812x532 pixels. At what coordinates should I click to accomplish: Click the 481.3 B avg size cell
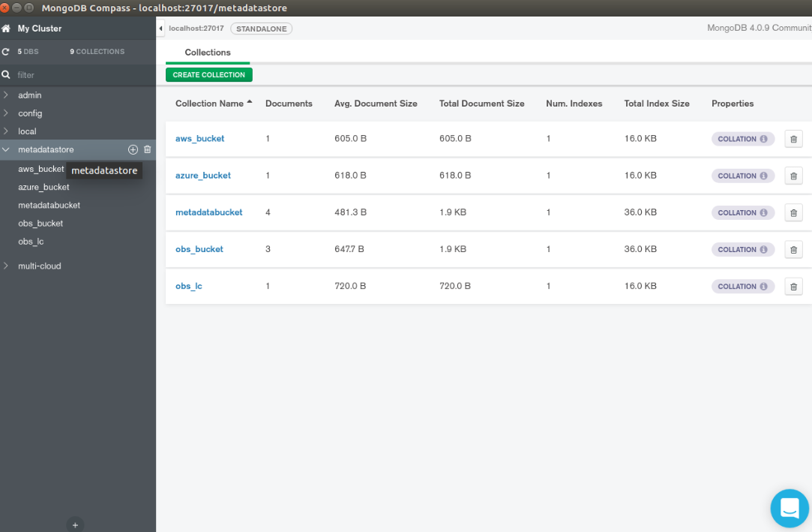click(x=351, y=212)
